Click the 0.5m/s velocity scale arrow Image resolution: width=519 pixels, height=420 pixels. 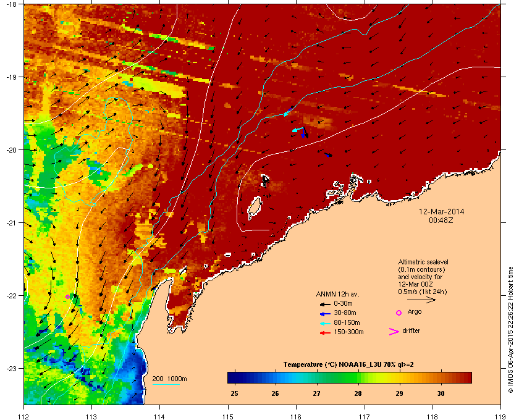point(421,300)
